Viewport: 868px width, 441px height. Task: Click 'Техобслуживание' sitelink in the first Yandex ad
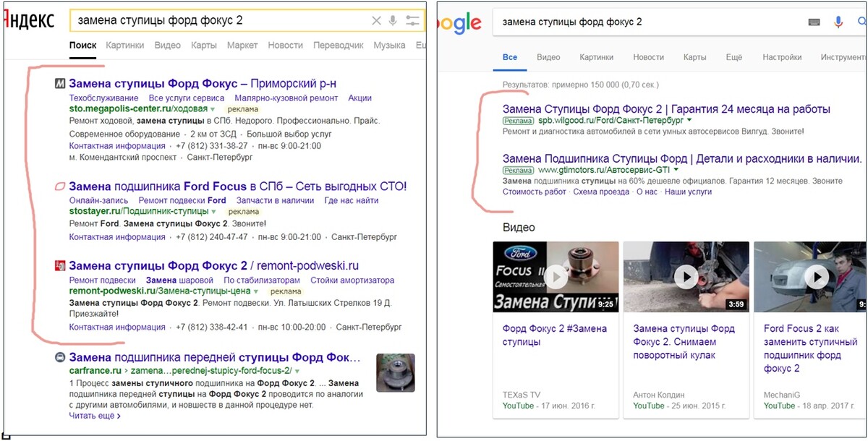(x=103, y=98)
